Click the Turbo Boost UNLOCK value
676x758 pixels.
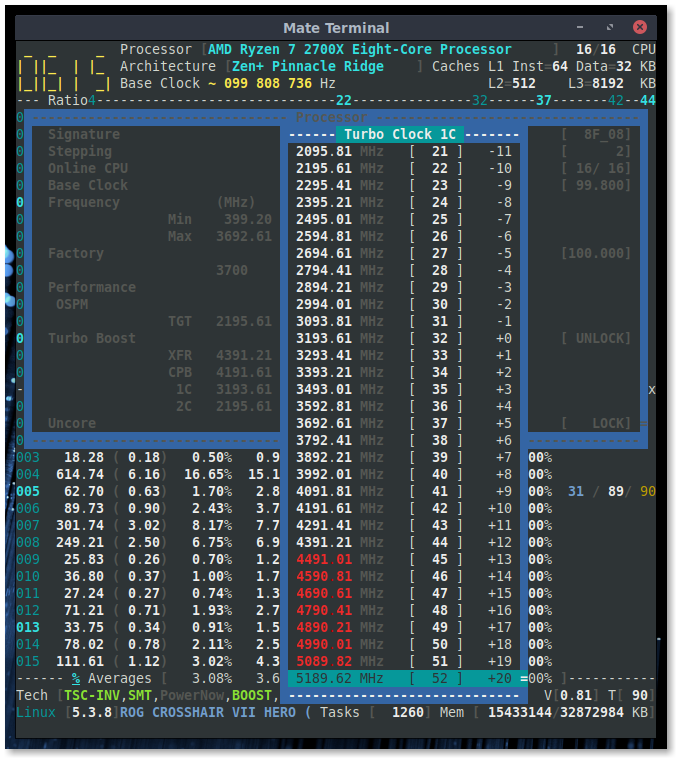[596, 338]
